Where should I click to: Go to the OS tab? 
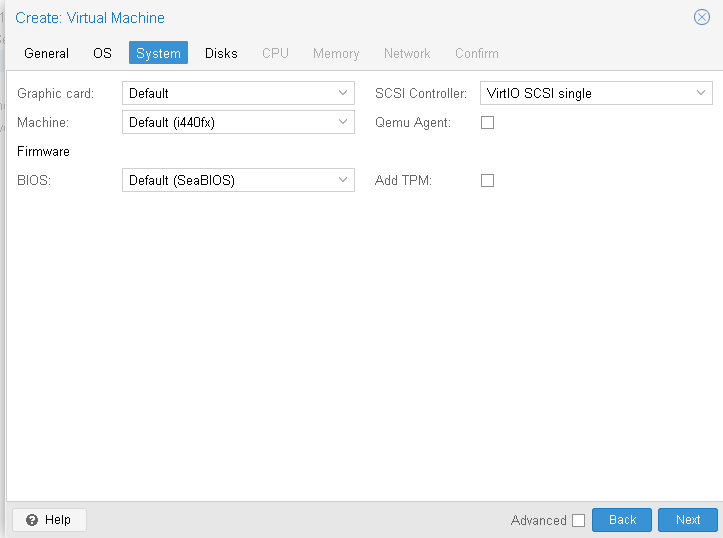(x=102, y=53)
